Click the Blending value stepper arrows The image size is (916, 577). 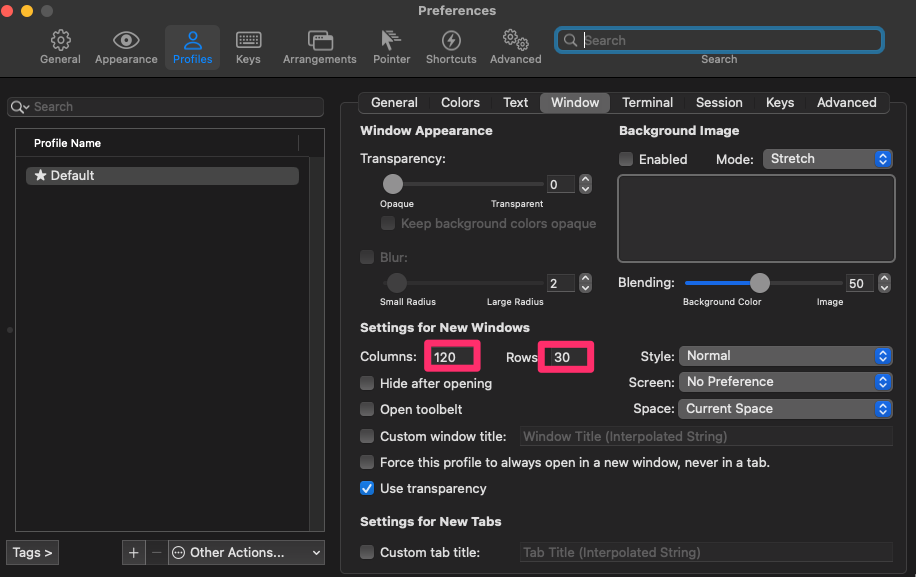pyautogui.click(x=884, y=283)
